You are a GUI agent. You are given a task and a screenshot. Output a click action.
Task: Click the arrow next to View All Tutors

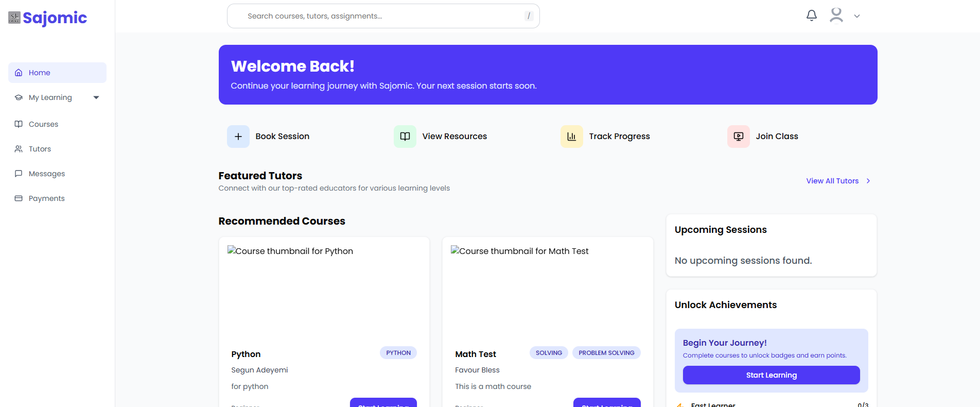(x=868, y=181)
